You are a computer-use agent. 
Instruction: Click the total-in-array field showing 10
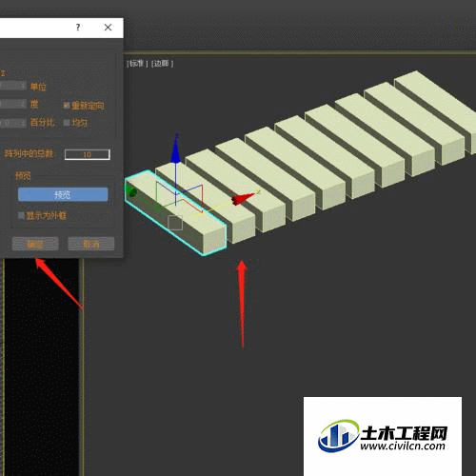[x=88, y=154]
